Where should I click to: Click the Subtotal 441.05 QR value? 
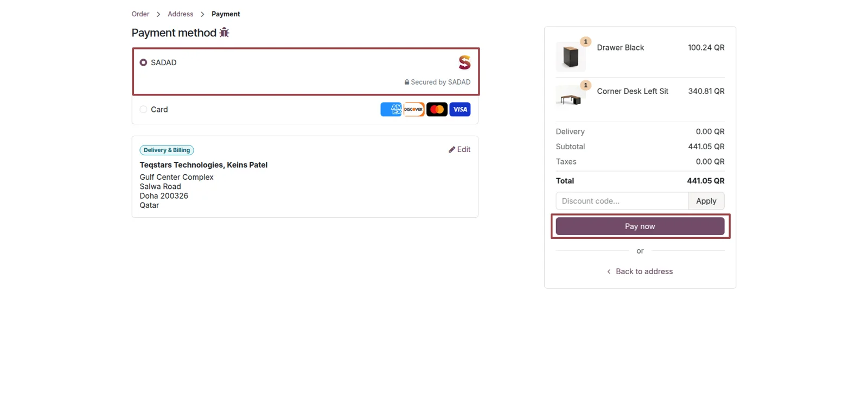click(706, 147)
